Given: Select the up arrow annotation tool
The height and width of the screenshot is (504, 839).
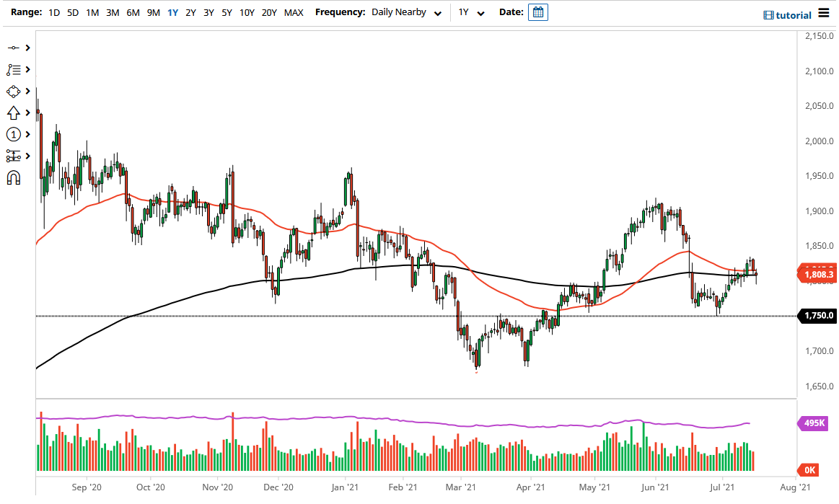Looking at the screenshot, I should click(14, 113).
